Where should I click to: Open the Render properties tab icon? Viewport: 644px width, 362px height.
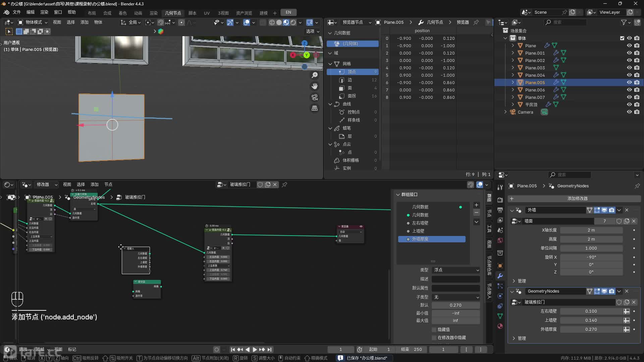(500, 200)
